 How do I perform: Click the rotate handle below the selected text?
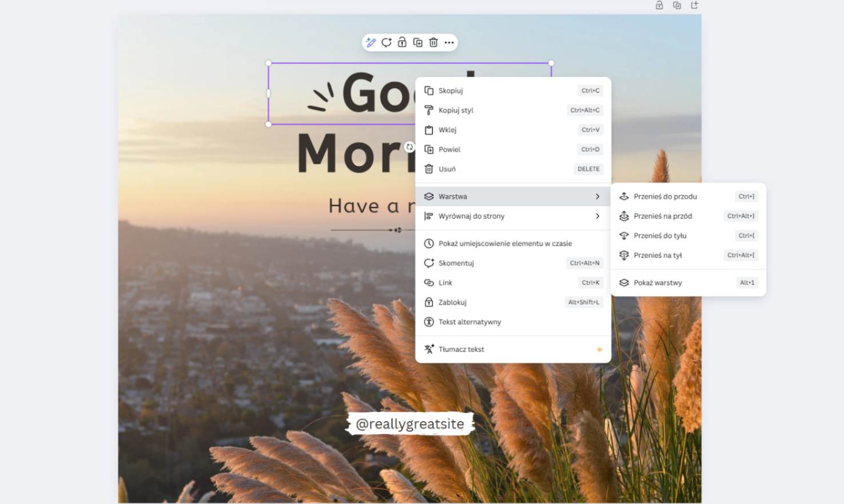tap(409, 147)
